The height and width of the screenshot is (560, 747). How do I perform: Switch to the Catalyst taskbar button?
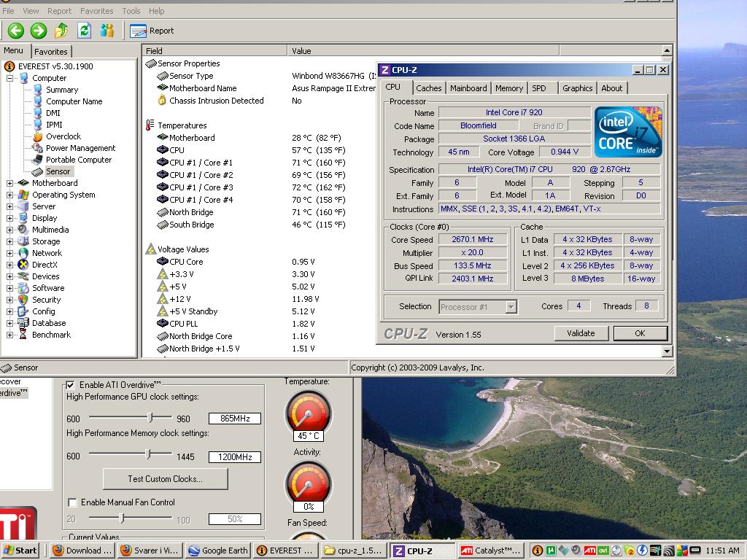click(492, 551)
